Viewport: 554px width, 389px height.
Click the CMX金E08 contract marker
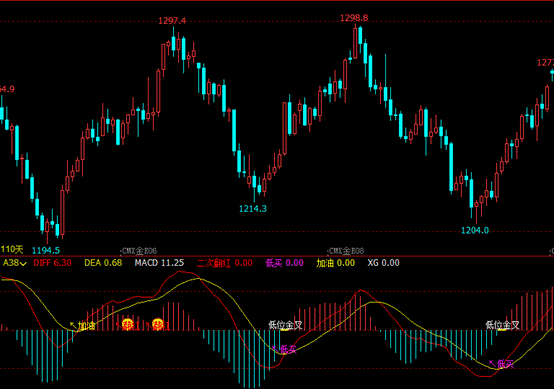pyautogui.click(x=346, y=251)
